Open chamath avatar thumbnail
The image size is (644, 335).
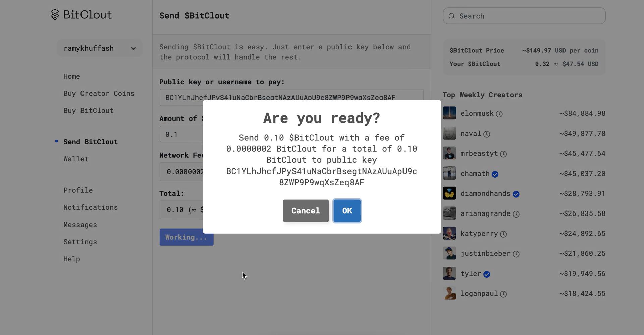449,173
